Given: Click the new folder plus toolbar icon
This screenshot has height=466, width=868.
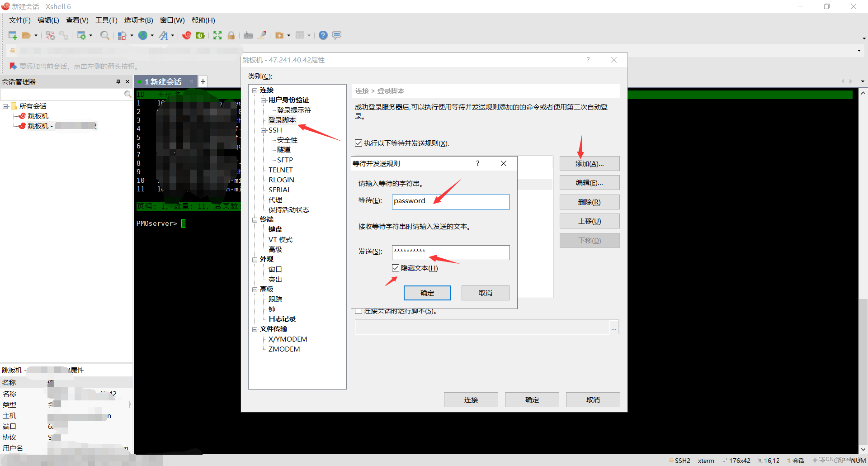Looking at the screenshot, I should pyautogui.click(x=279, y=35).
